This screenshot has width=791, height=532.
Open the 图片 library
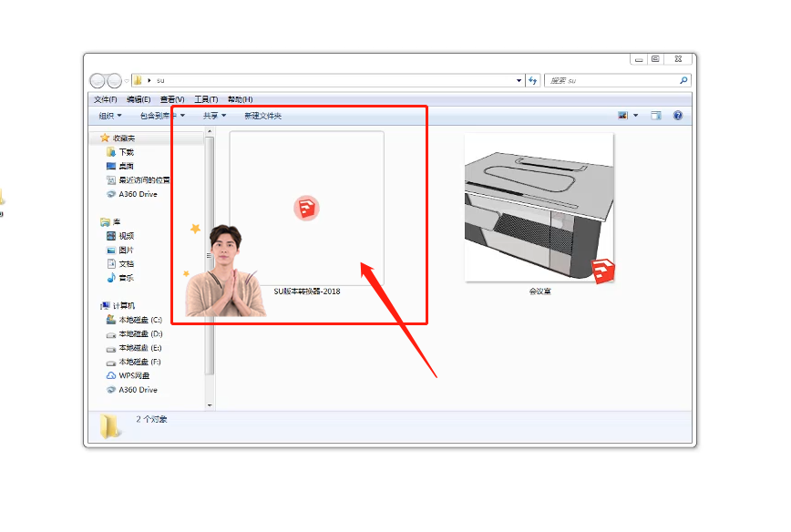[x=126, y=251]
